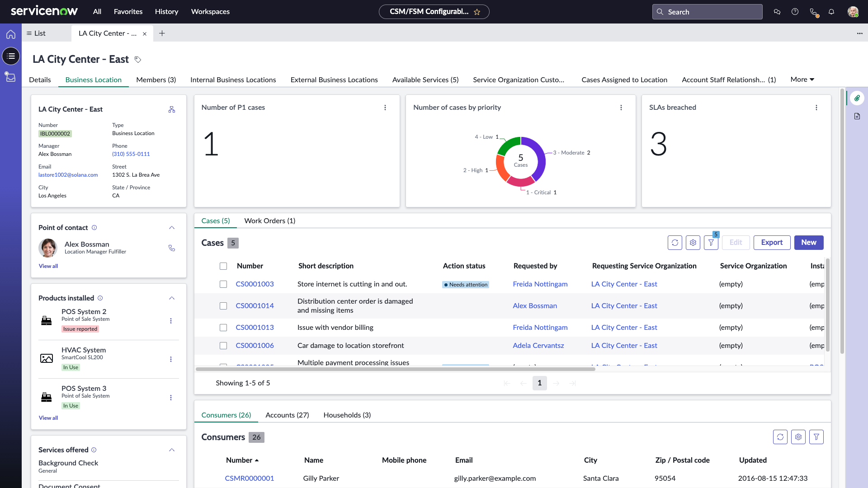Image resolution: width=868 pixels, height=488 pixels.
Task: Click the page's vertical scrollbar
Action: click(x=842, y=221)
